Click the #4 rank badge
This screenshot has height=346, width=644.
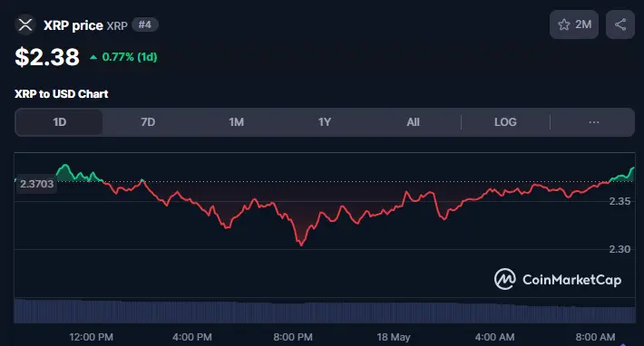[x=144, y=25]
